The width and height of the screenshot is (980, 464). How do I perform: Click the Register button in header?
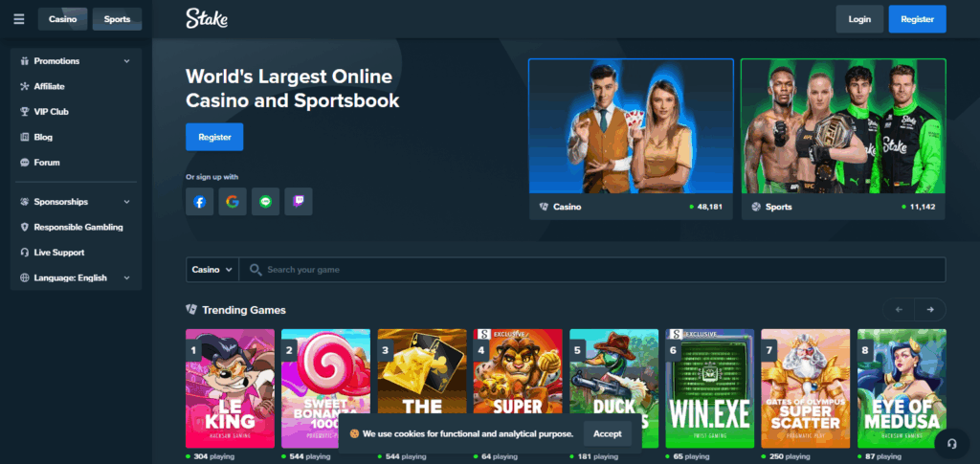click(918, 19)
